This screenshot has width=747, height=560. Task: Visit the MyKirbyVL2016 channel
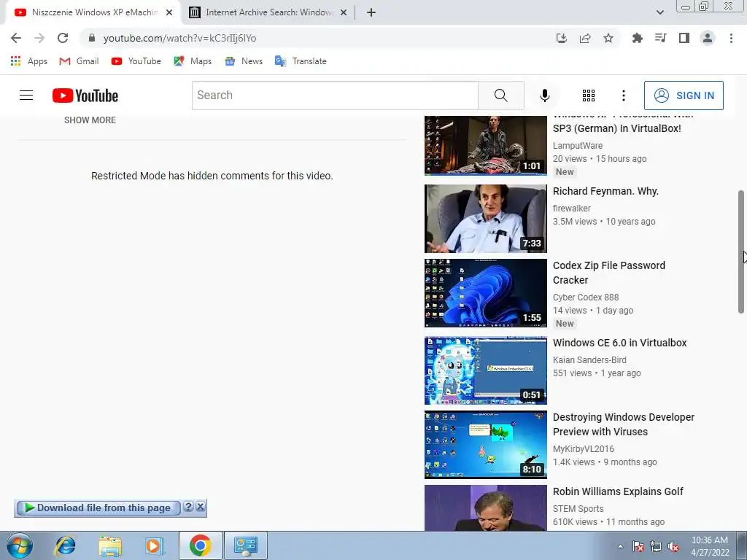coord(583,448)
